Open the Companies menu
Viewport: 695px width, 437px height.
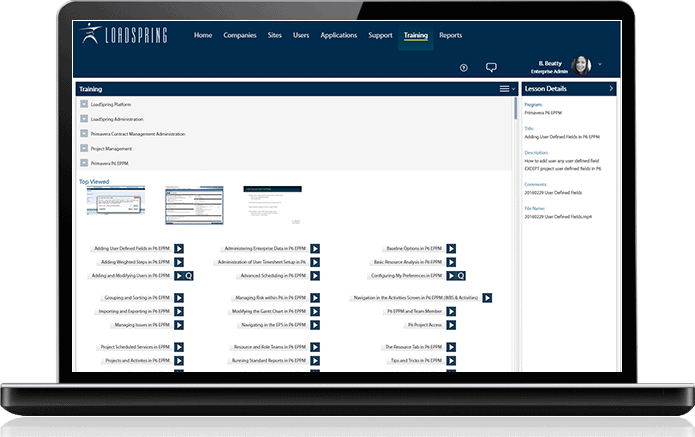click(240, 35)
